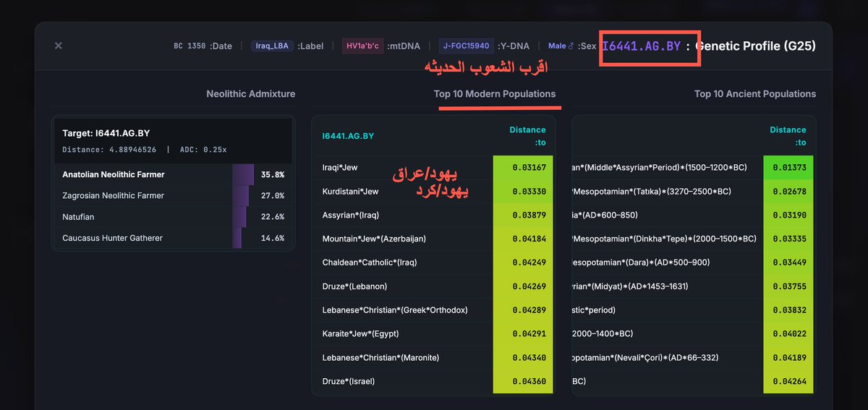Screen dimensions: 868x410
Task: Select the Druze*(Lebanon) row
Action: (433, 286)
